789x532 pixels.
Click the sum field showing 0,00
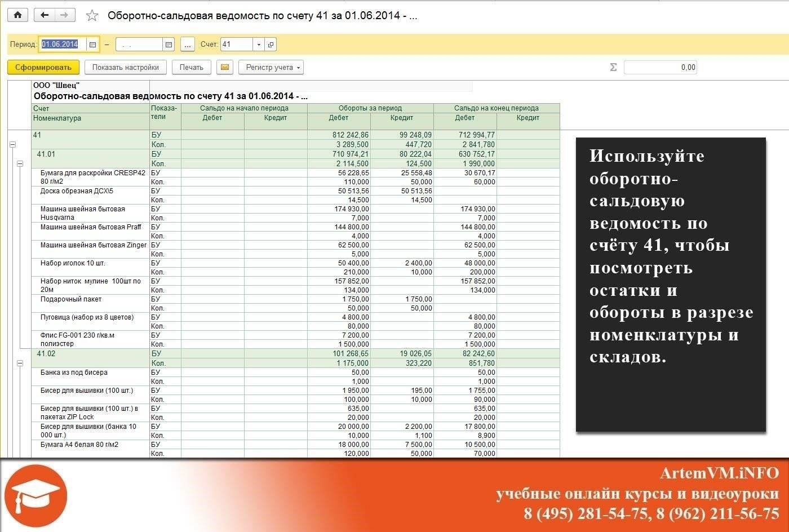coord(661,67)
